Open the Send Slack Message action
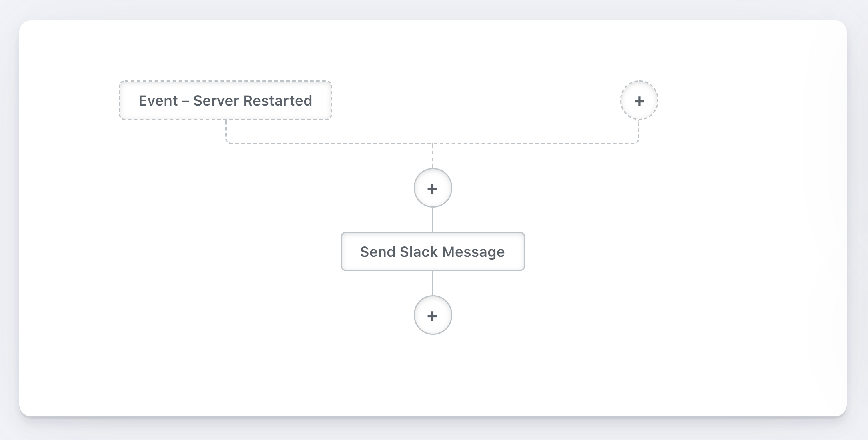Screen dimensions: 868x440 [433, 252]
